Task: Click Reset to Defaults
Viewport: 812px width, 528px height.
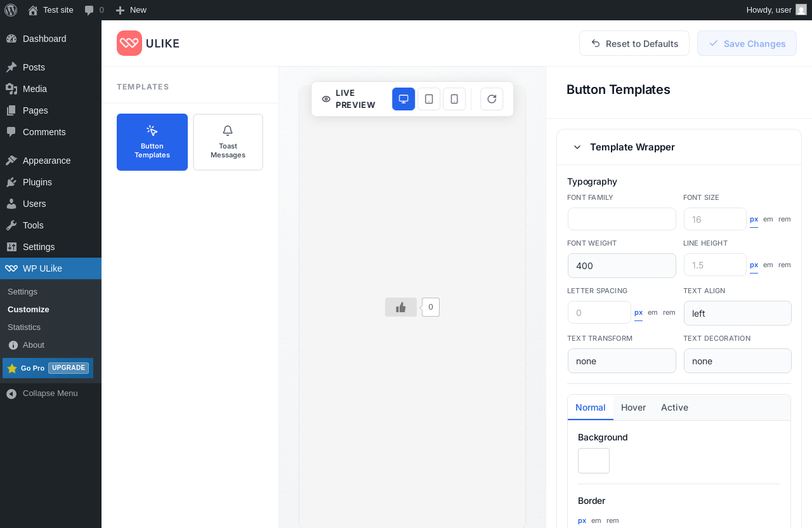Action: coord(634,43)
